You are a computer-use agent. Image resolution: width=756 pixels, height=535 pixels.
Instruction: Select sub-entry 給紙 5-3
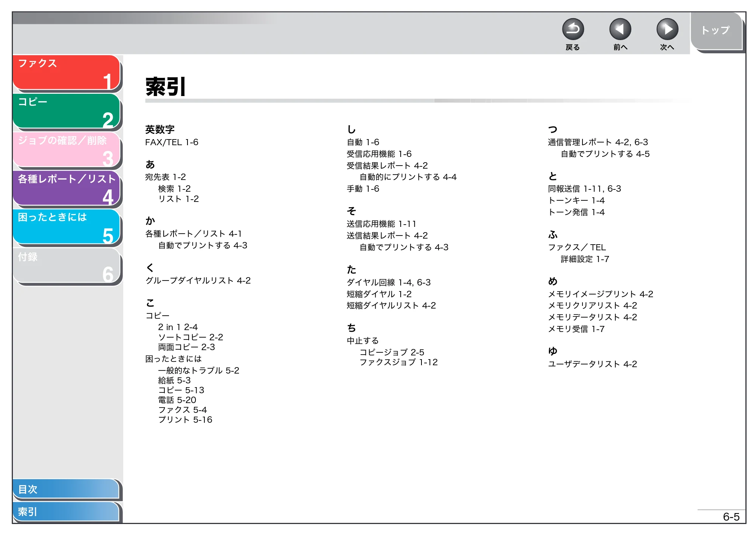tap(174, 380)
